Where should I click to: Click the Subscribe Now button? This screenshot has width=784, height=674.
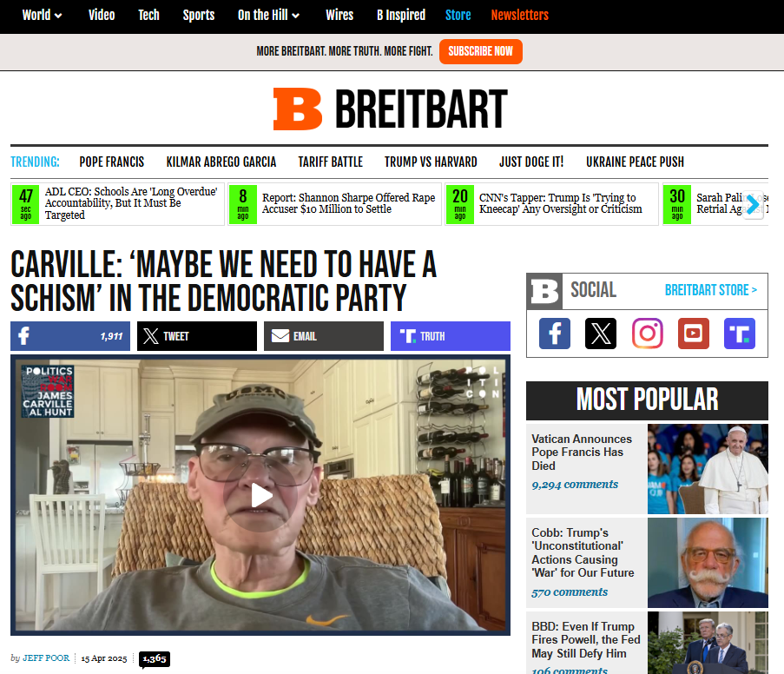point(480,51)
